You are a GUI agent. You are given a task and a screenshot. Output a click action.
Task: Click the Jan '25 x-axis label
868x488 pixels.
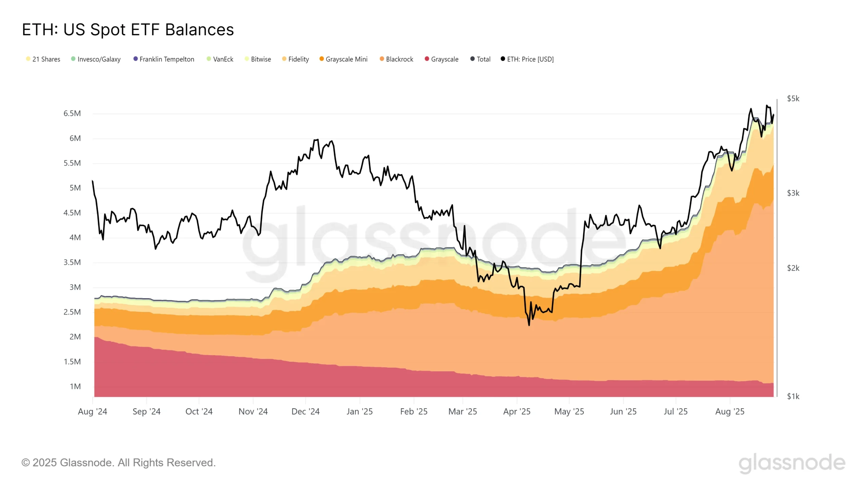tap(360, 411)
